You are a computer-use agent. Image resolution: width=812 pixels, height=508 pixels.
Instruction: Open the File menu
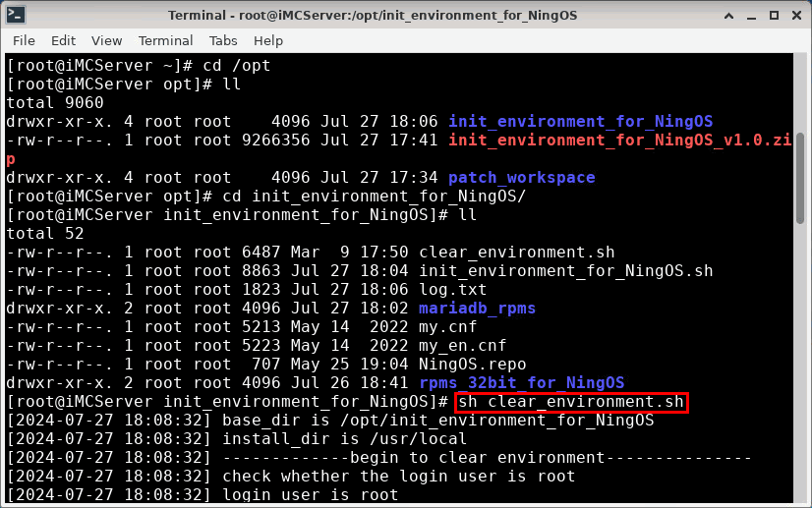point(24,40)
